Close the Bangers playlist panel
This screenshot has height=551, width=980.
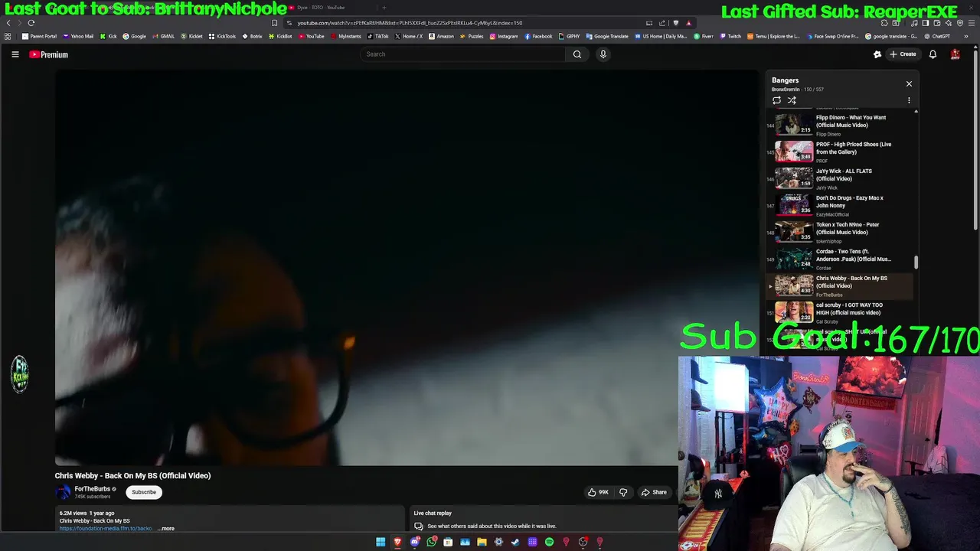[x=909, y=83]
